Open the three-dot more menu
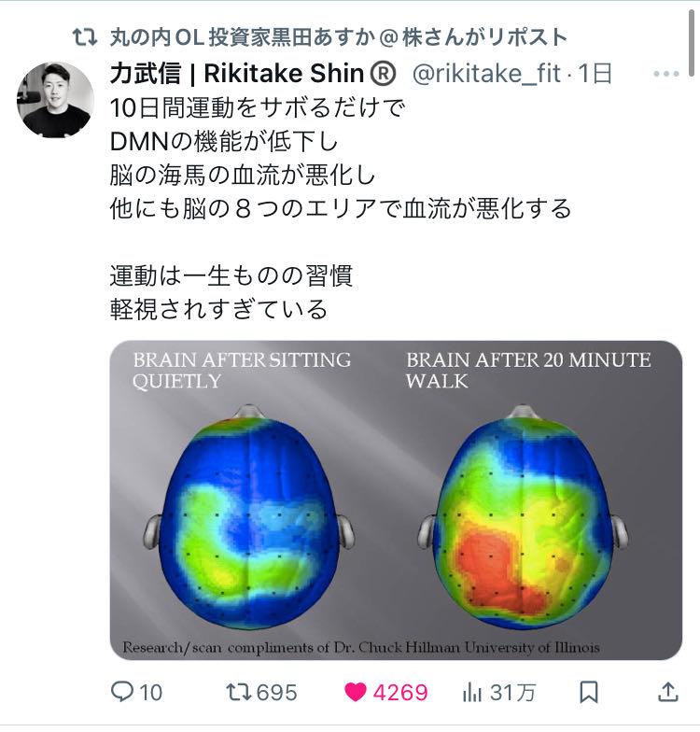700x732 pixels. click(666, 74)
